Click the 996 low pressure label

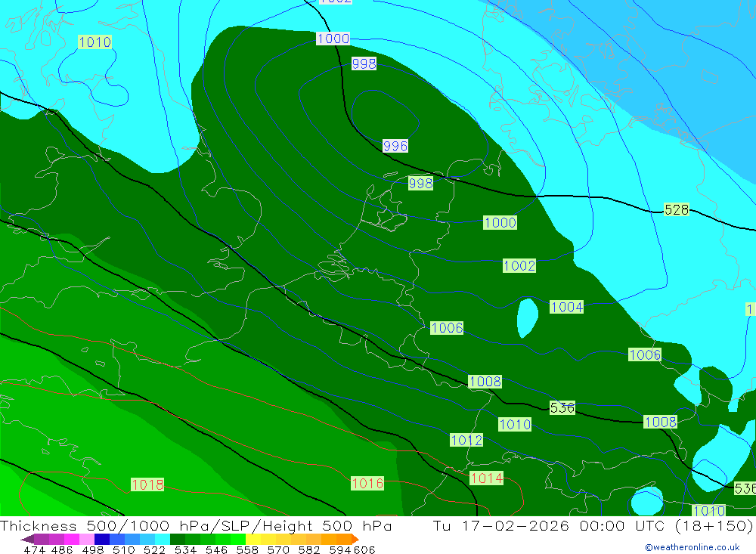(395, 146)
